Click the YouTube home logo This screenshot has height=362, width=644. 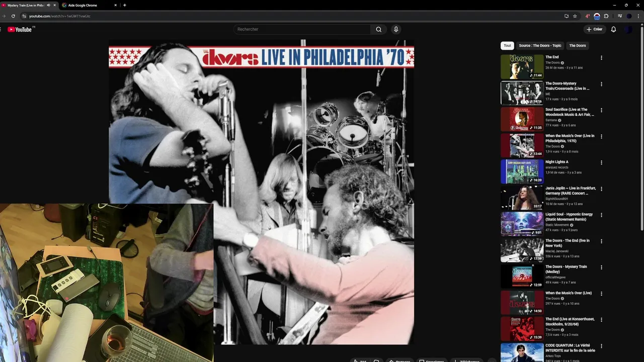(x=19, y=30)
